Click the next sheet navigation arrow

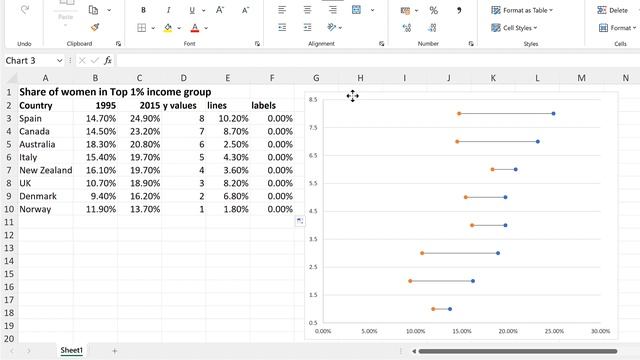[x=29, y=351]
